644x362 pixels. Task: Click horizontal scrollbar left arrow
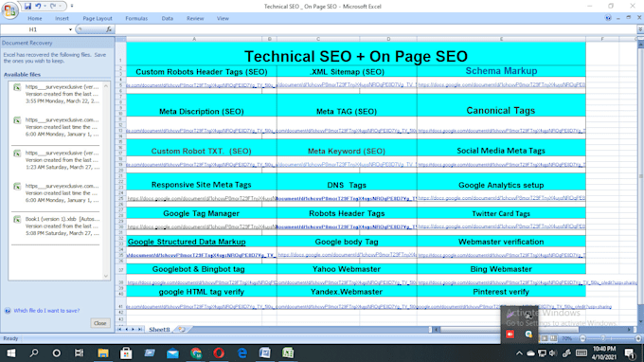click(437, 329)
